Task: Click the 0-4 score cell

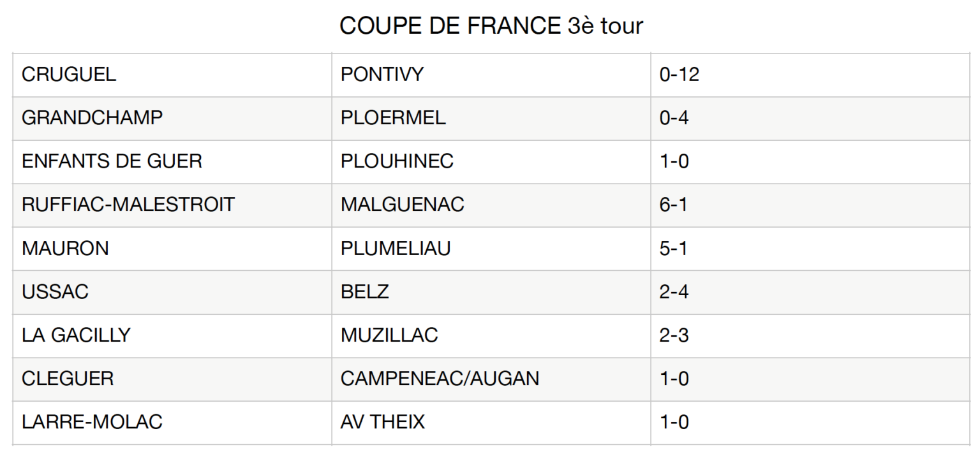Action: (674, 118)
